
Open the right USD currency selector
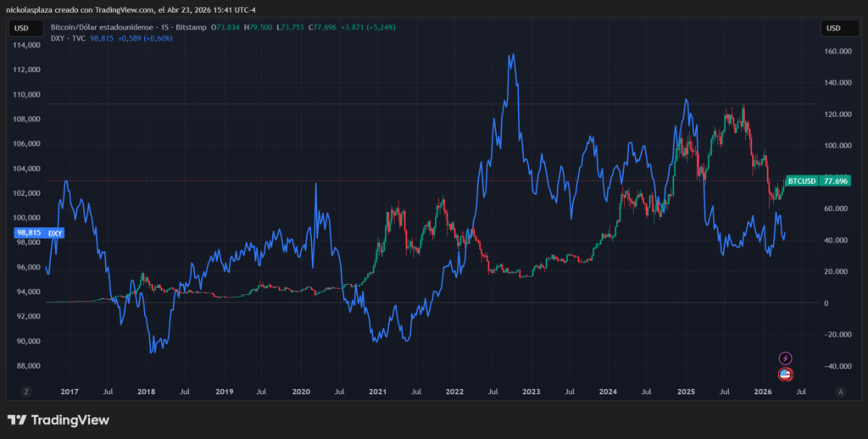click(x=839, y=28)
